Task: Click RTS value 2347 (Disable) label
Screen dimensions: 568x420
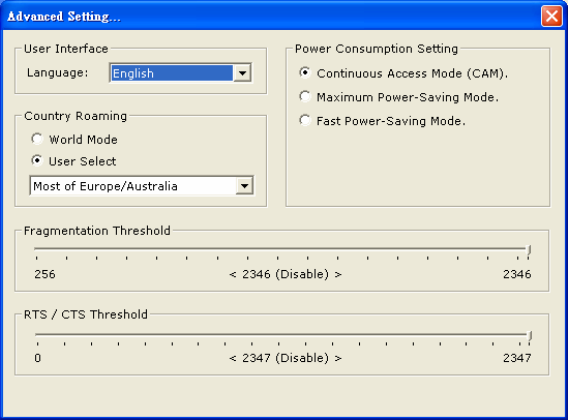Action: point(285,358)
